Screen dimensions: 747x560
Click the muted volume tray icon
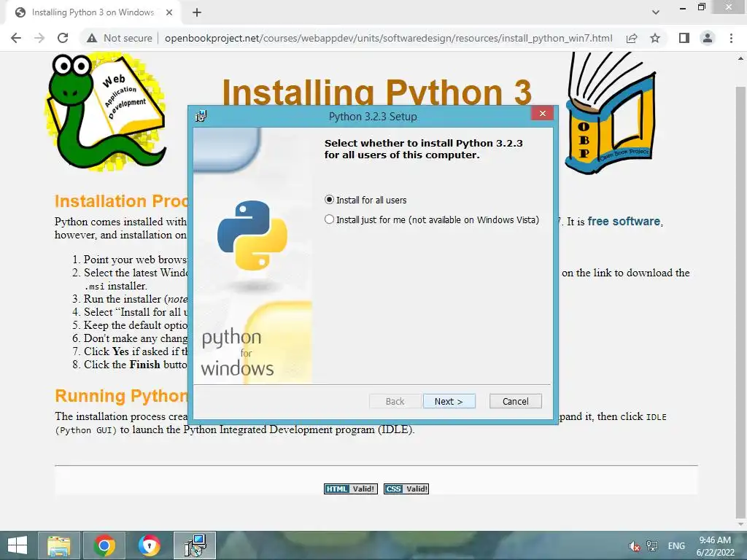[634, 546]
